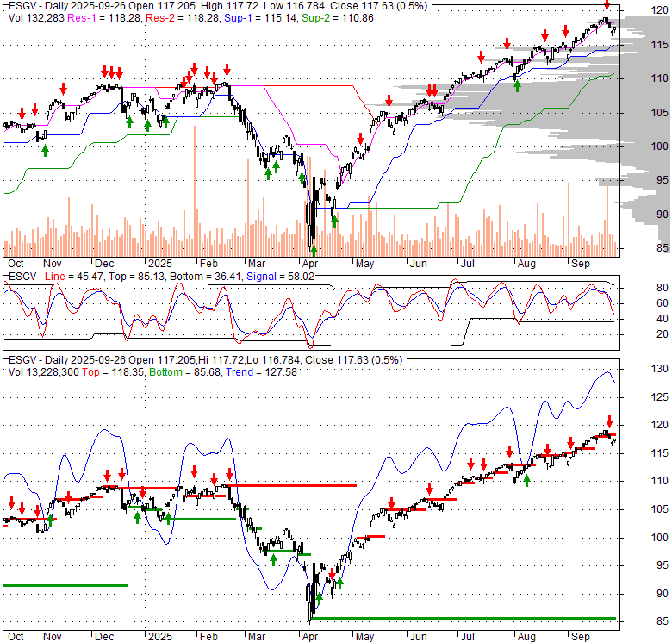
Task: Click the 90 axis label on bottom chart
Action: [663, 594]
